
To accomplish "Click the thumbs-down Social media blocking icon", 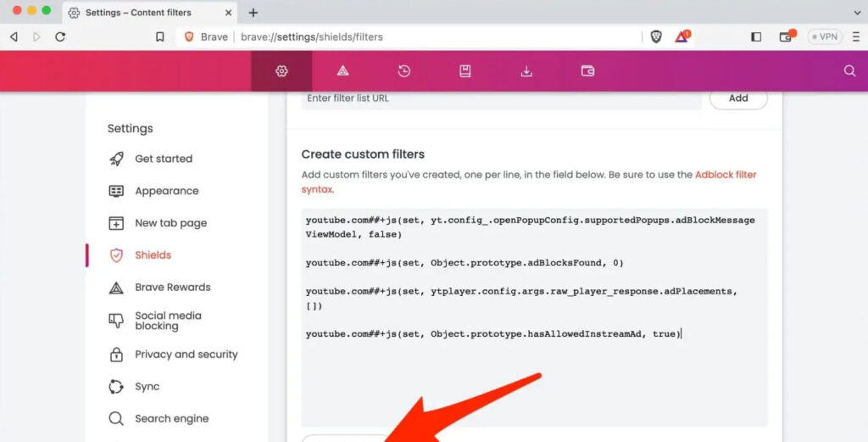I will tap(116, 321).
